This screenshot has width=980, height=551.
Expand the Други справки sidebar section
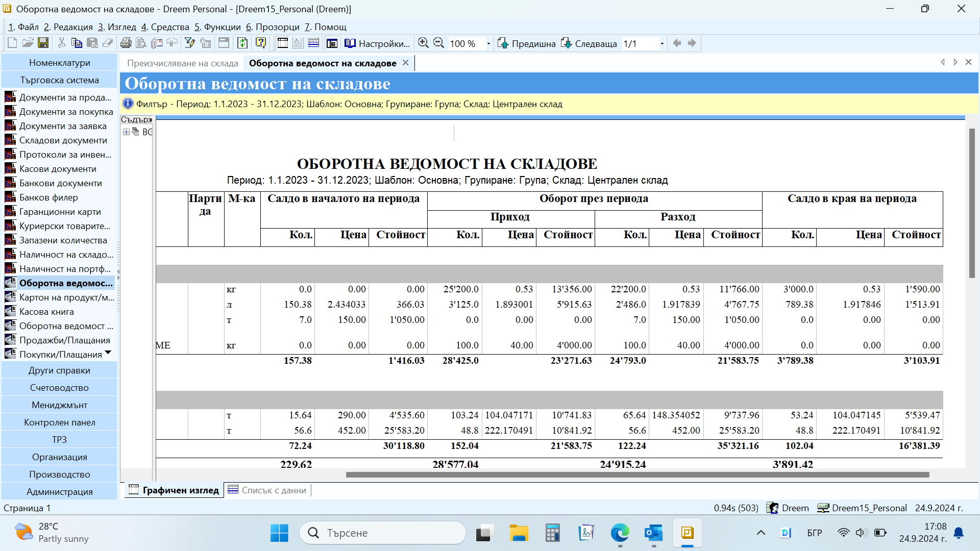60,370
